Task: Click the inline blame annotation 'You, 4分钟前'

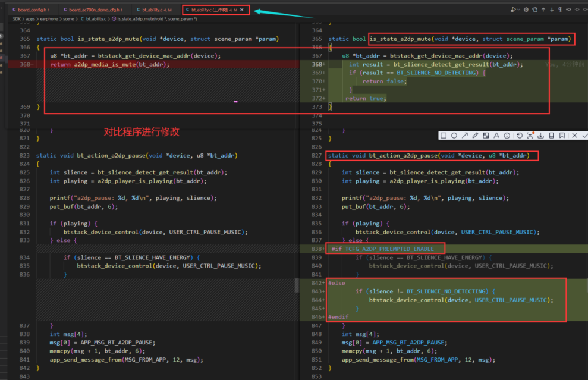Action: point(565,64)
